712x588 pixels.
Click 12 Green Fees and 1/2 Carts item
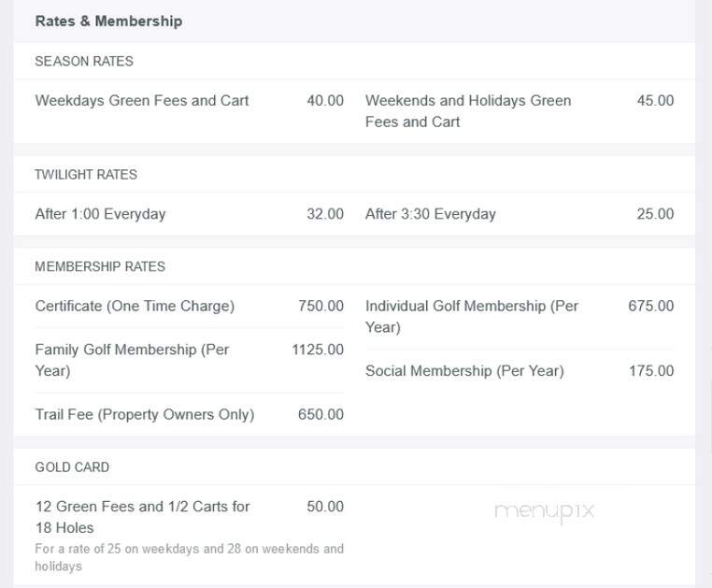143,517
